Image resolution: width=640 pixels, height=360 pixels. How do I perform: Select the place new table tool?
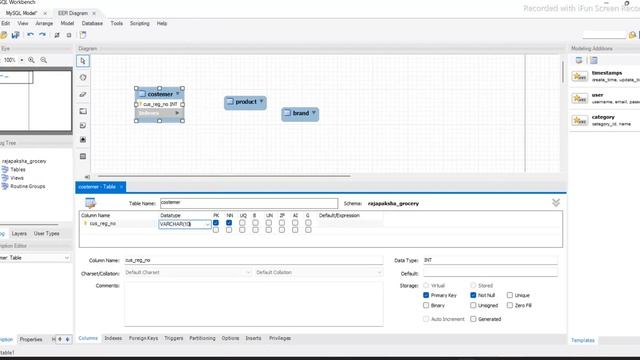tap(83, 156)
